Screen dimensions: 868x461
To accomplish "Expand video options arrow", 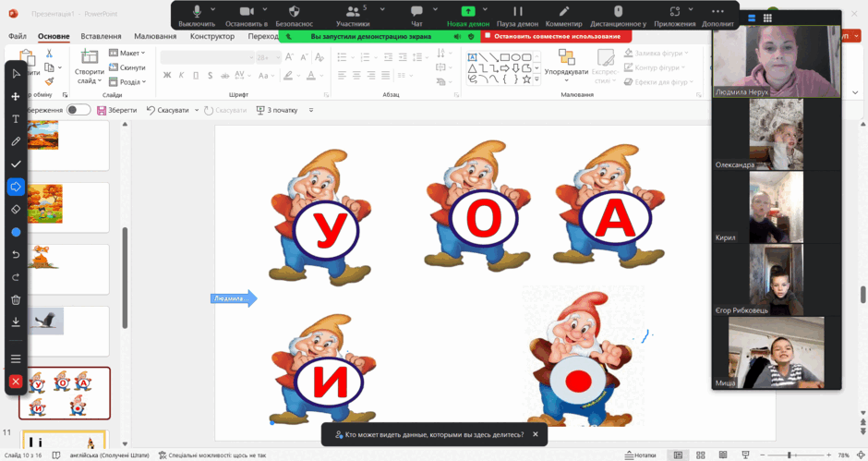I will [x=265, y=9].
